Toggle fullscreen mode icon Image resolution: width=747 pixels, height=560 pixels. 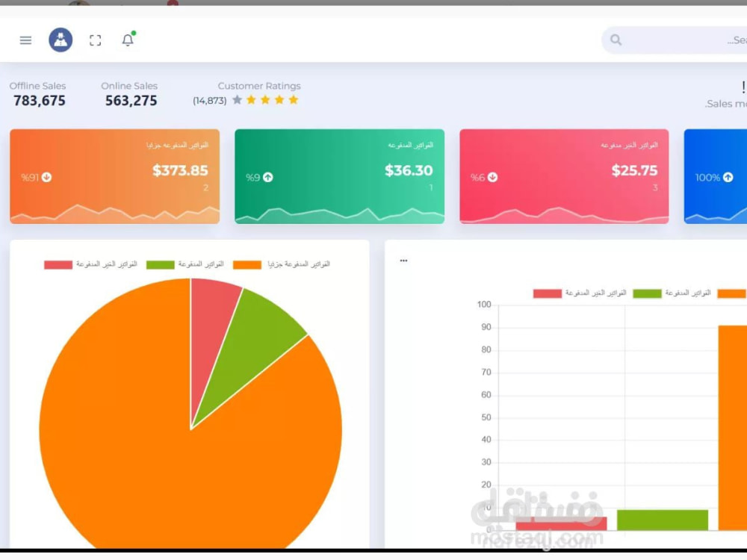point(96,40)
